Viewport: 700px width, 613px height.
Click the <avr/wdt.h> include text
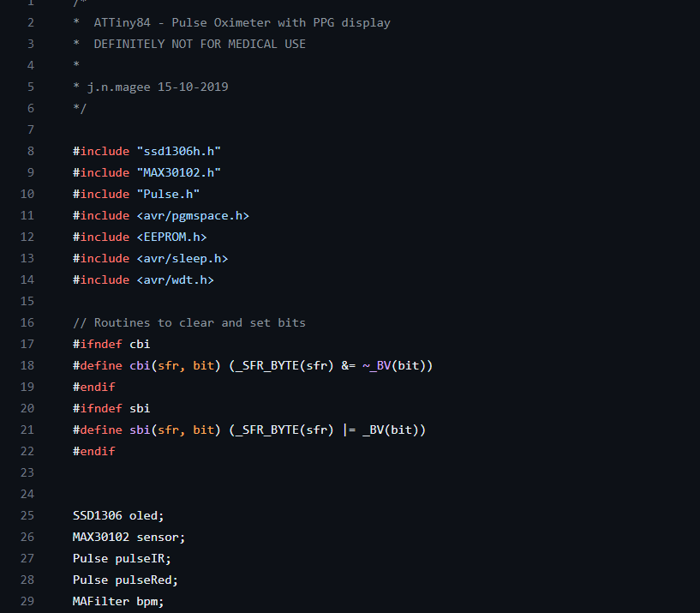pyautogui.click(x=175, y=279)
